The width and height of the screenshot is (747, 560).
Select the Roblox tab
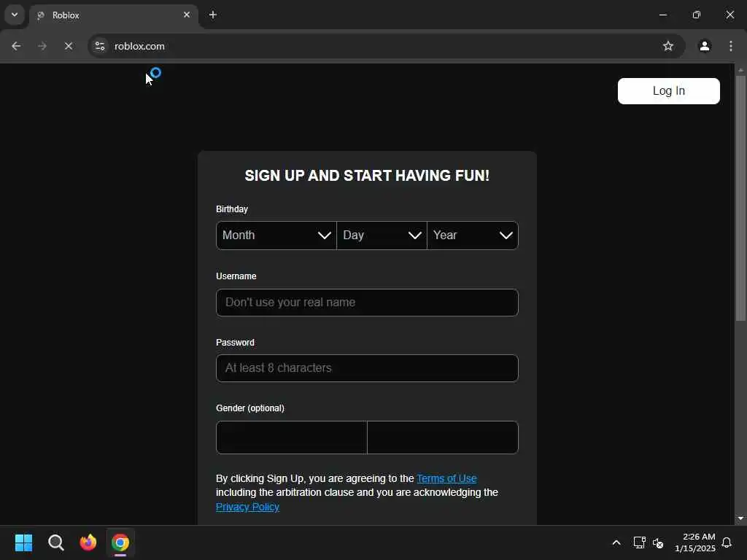point(114,15)
